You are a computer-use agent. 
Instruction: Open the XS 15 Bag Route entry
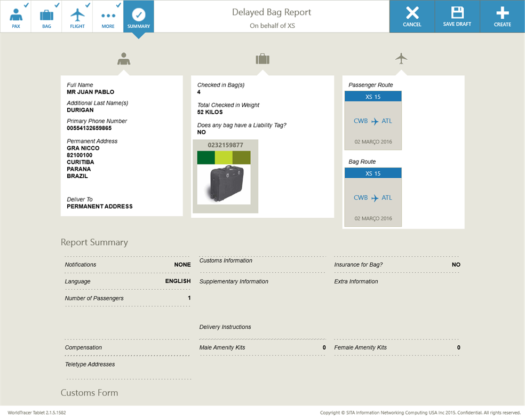[x=373, y=172]
